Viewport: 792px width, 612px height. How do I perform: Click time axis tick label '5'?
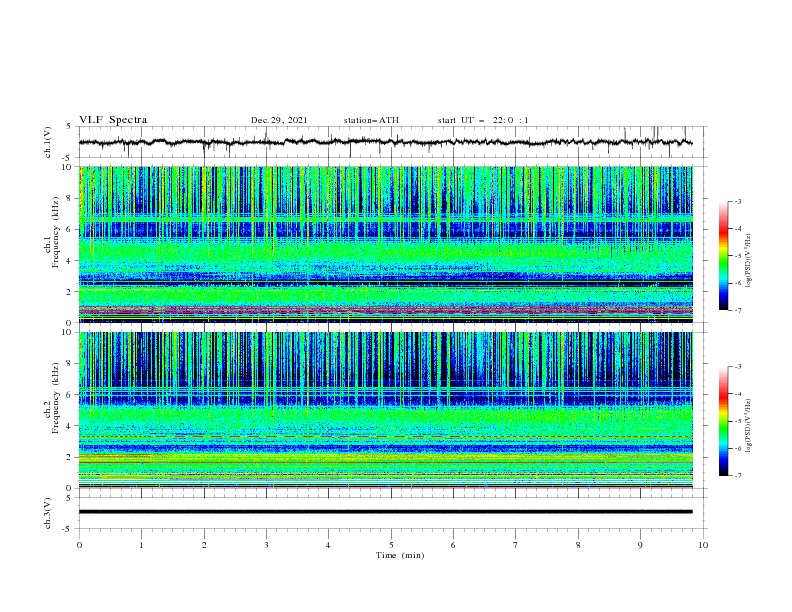coord(391,545)
